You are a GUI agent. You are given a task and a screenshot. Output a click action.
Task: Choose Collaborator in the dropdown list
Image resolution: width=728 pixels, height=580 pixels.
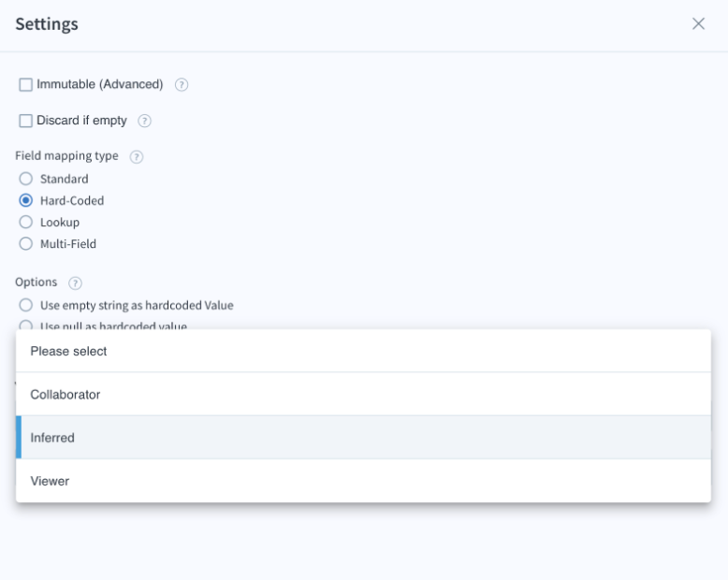[364, 395]
